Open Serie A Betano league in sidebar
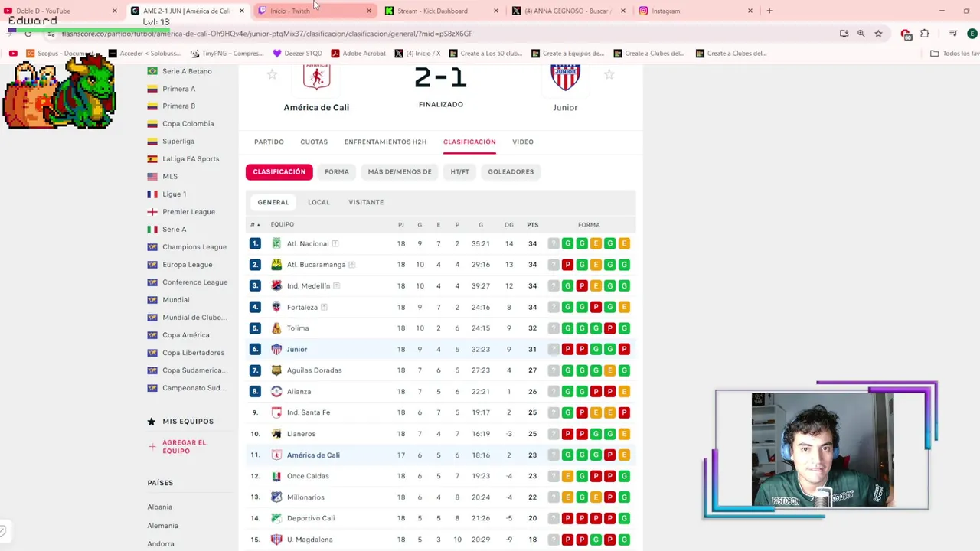Screen dimensions: 980x551 pyautogui.click(x=187, y=71)
